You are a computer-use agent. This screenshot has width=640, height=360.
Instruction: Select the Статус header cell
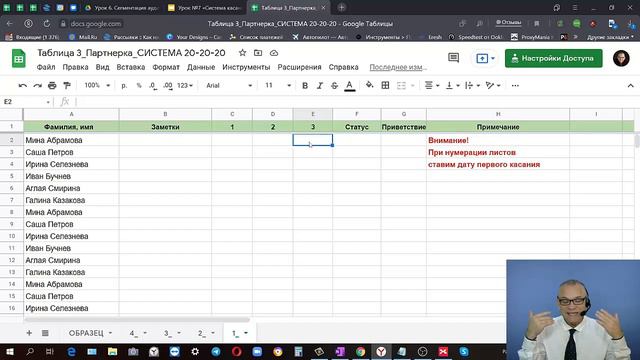(x=357, y=127)
